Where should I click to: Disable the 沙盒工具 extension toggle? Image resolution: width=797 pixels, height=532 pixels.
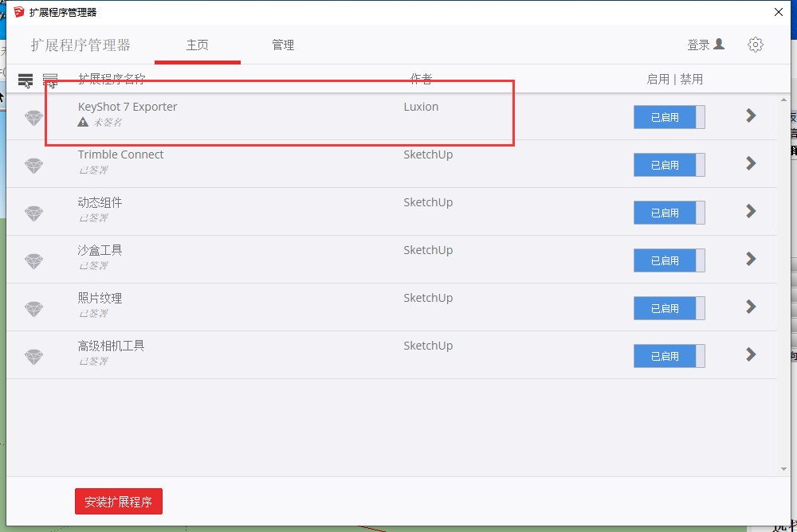pyautogui.click(x=669, y=260)
